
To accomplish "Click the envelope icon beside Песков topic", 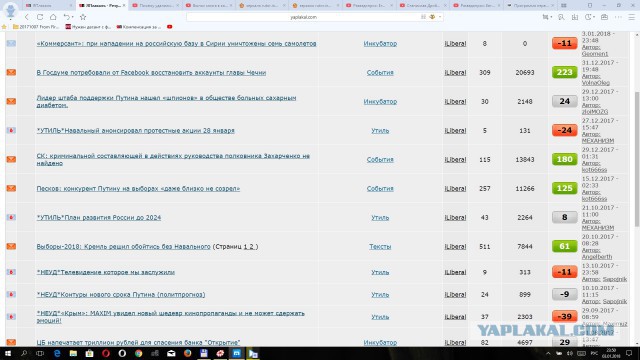I will point(11,188).
